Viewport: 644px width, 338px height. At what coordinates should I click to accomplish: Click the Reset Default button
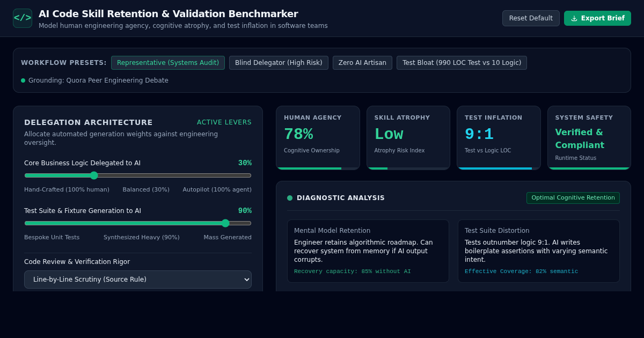[531, 18]
